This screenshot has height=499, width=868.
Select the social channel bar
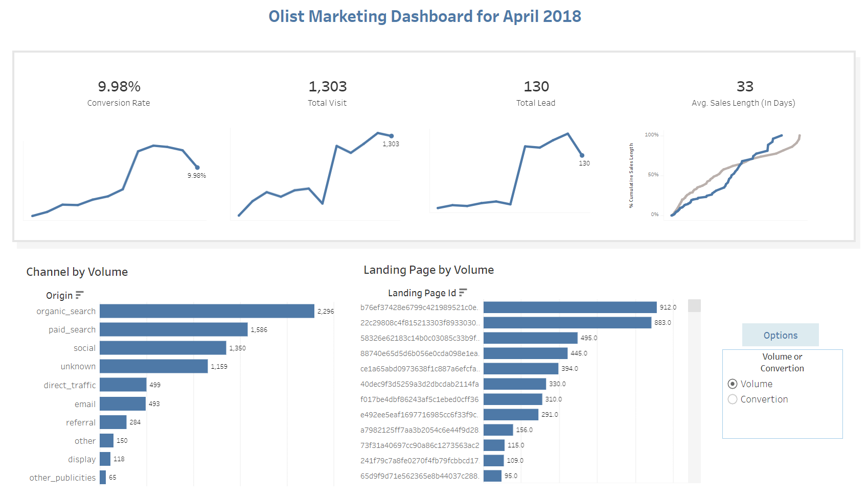tap(163, 348)
